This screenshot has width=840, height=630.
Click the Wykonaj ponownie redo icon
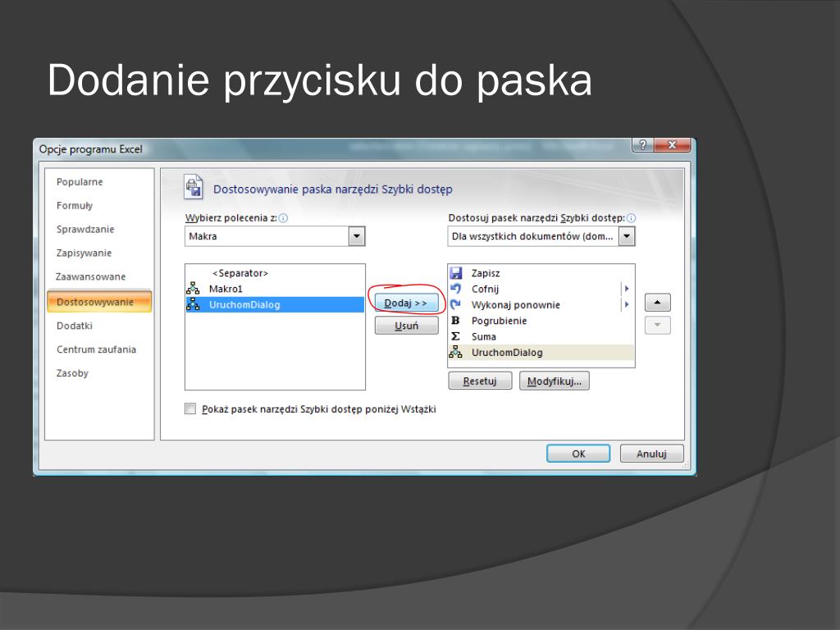click(456, 305)
